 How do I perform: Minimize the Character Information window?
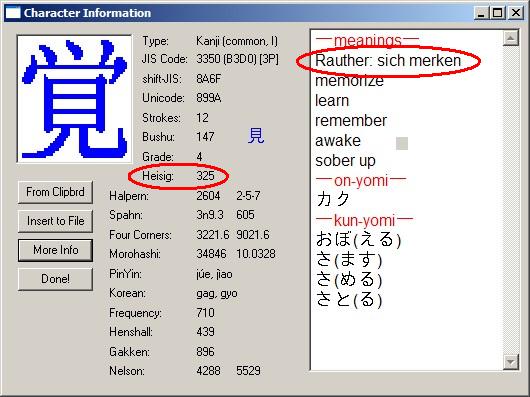[481, 13]
